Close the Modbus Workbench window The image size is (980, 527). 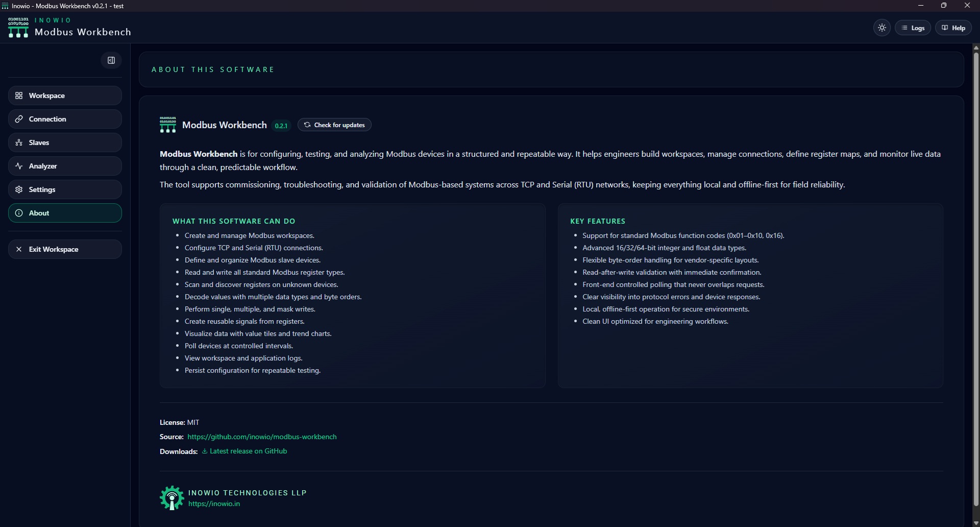tap(967, 6)
